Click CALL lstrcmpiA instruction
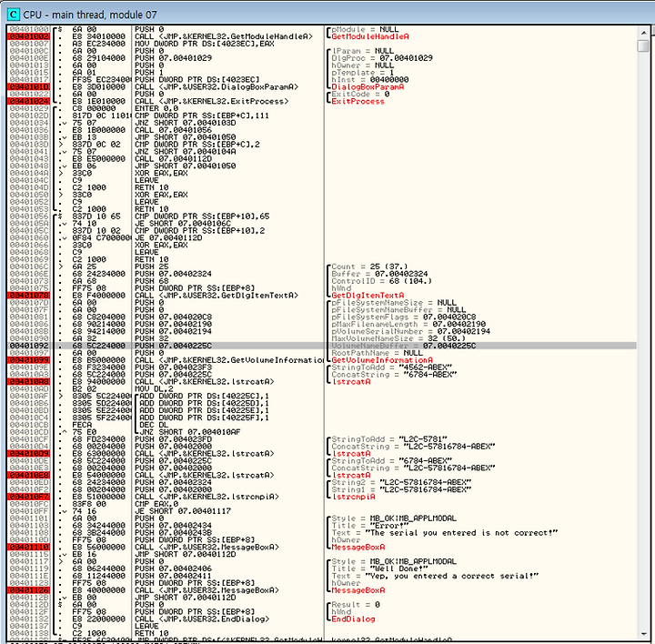This screenshot has height=644, width=655. [207, 497]
